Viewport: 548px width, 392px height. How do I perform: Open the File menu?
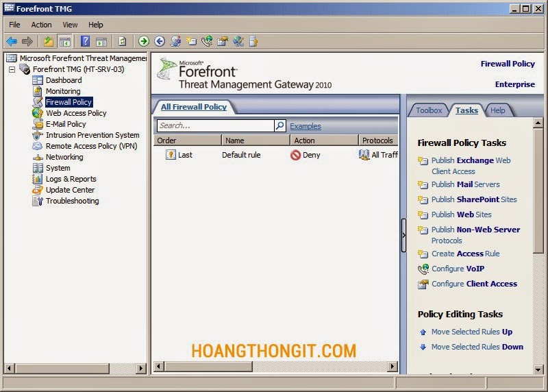coord(14,25)
